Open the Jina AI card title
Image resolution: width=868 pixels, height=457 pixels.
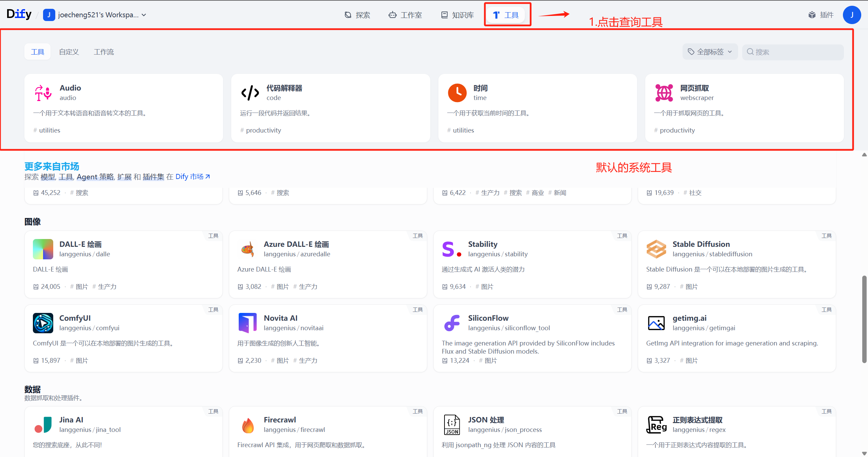pyautogui.click(x=71, y=420)
